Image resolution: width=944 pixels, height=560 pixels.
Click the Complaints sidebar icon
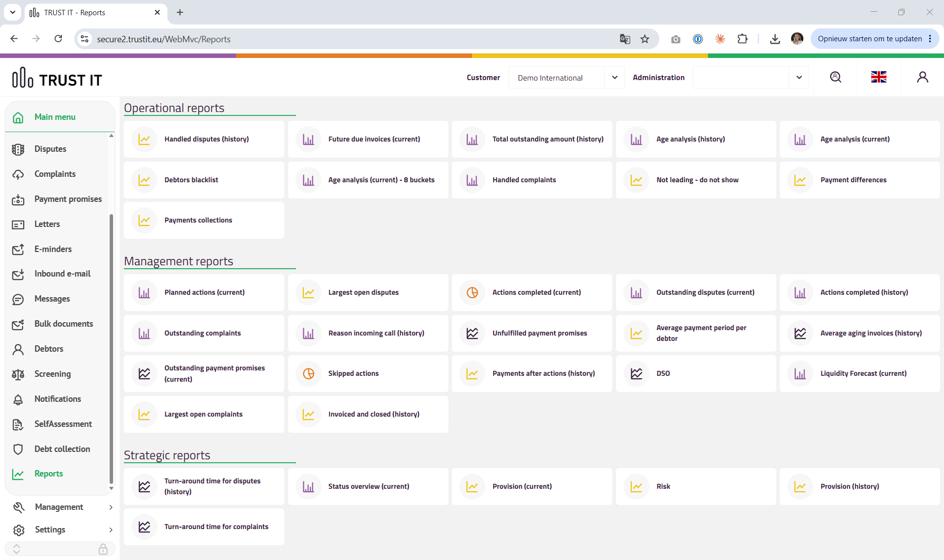click(x=18, y=174)
